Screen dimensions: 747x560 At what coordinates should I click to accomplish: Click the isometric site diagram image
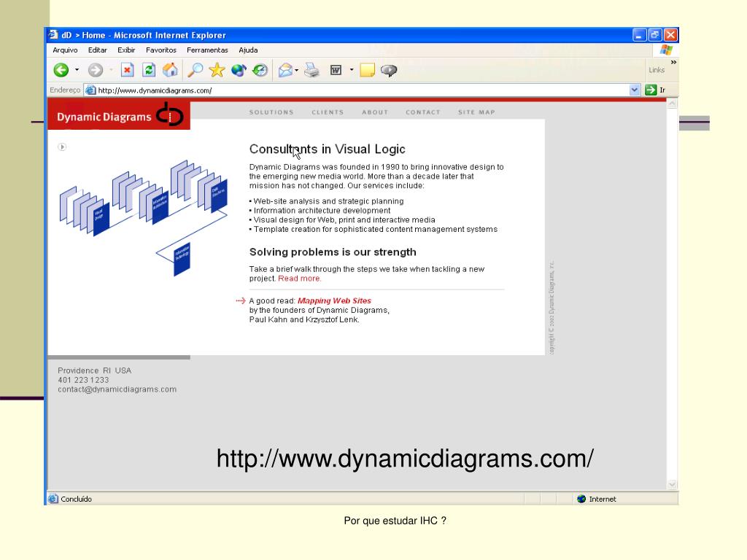144,217
